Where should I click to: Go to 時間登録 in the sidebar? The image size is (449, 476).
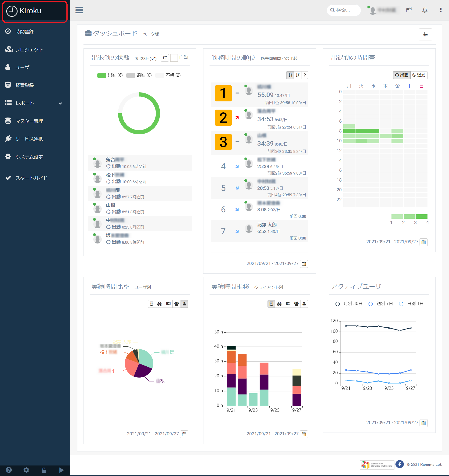tap(25, 32)
